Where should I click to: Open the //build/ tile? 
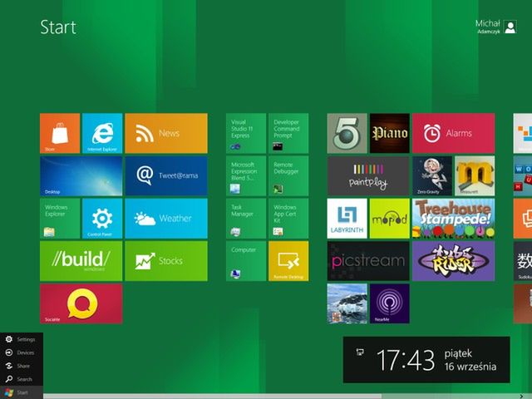coord(81,261)
